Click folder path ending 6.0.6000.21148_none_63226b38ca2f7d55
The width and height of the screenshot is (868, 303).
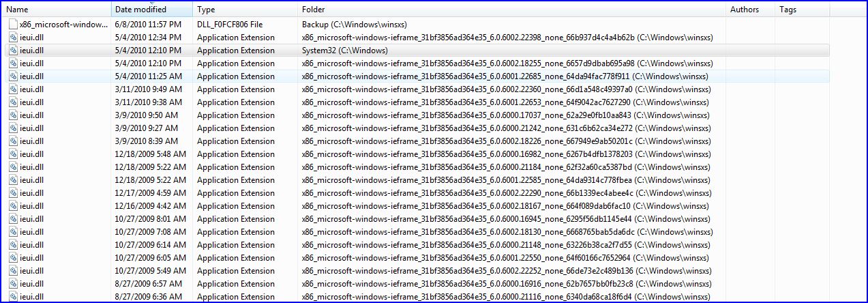(x=505, y=245)
